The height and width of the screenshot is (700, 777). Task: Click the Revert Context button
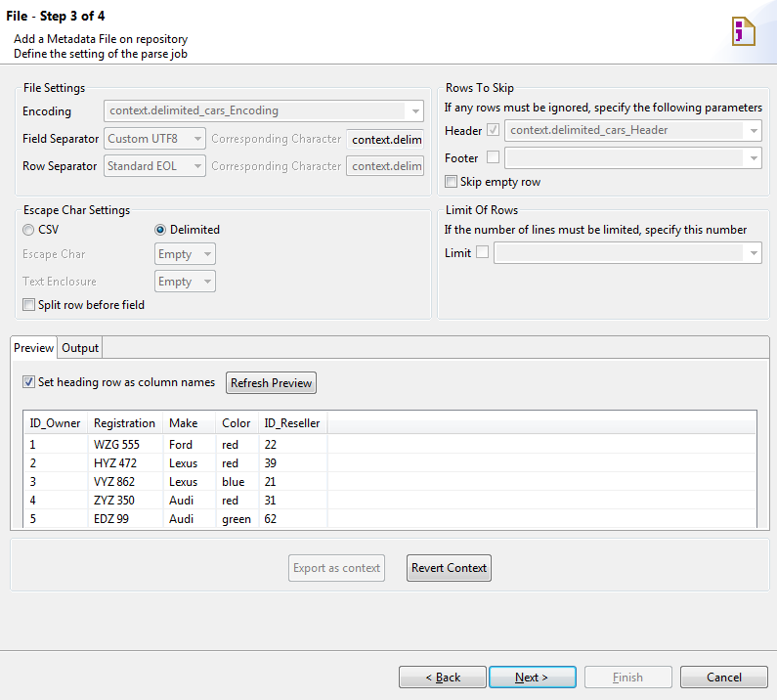[x=449, y=568]
